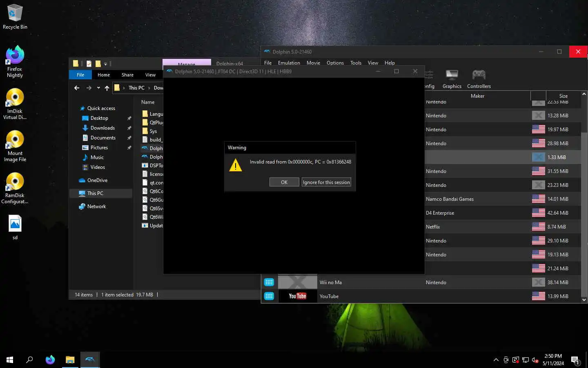The height and width of the screenshot is (368, 588).
Task: Sort game list by Maker column
Action: 477,96
